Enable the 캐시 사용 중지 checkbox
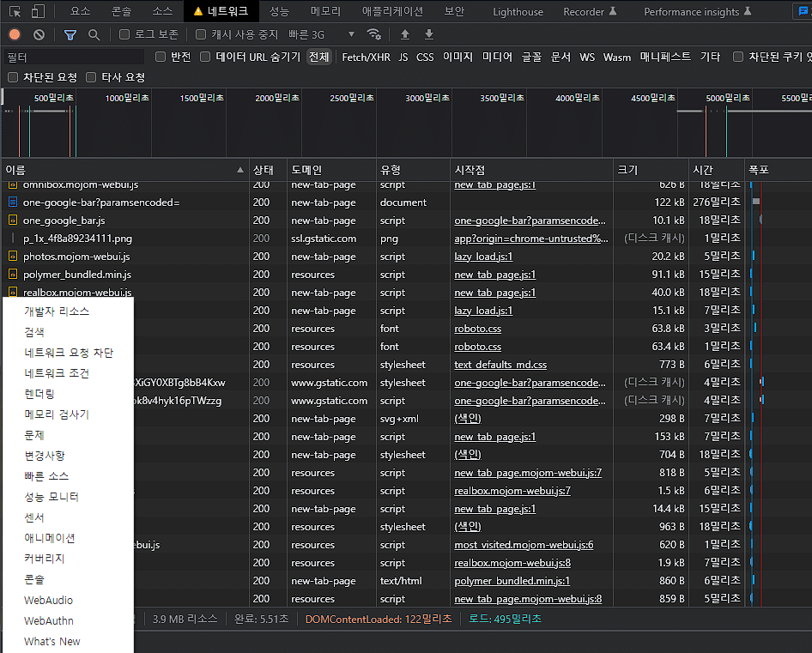The height and width of the screenshot is (653, 812). 201,34
